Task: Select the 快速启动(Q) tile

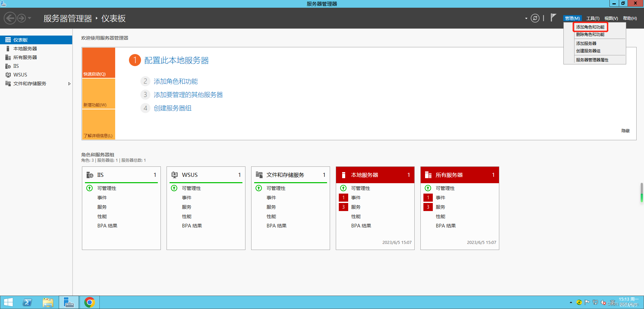Action: [x=99, y=63]
